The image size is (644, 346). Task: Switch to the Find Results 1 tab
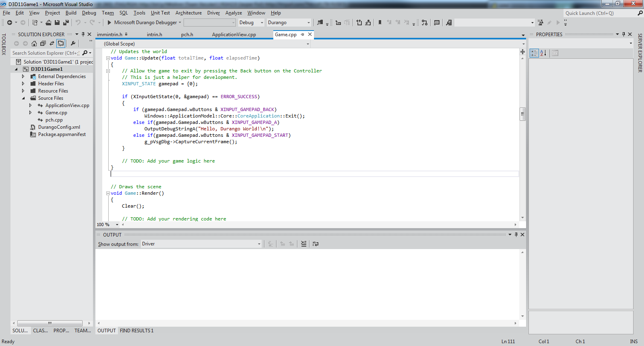coord(136,331)
